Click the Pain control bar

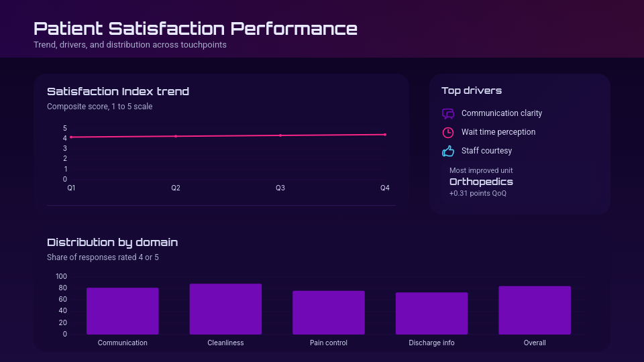pyautogui.click(x=329, y=312)
